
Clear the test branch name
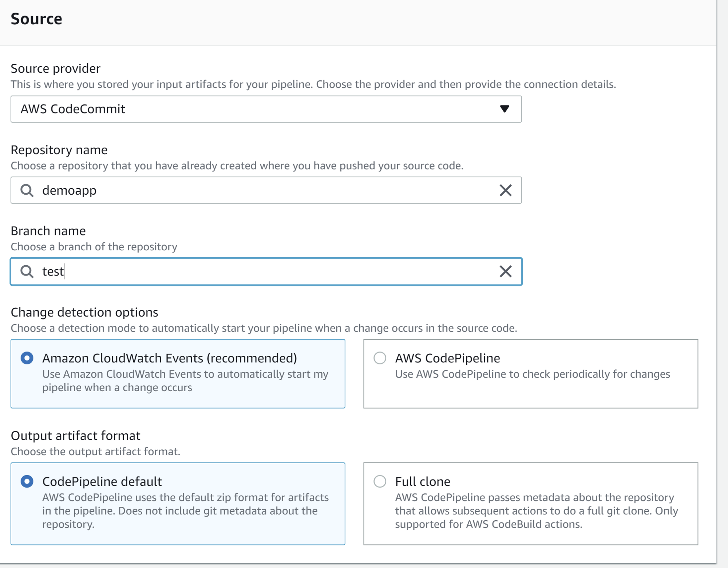pyautogui.click(x=505, y=271)
